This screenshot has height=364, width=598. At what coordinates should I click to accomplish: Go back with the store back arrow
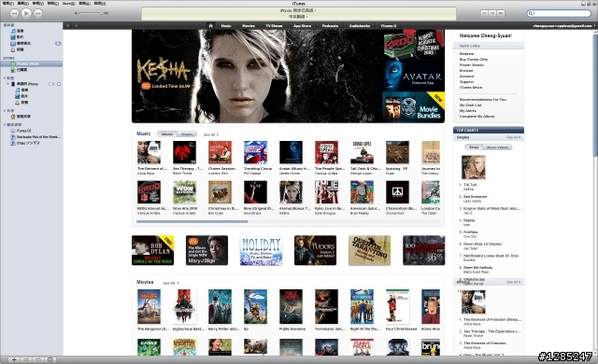(x=67, y=26)
